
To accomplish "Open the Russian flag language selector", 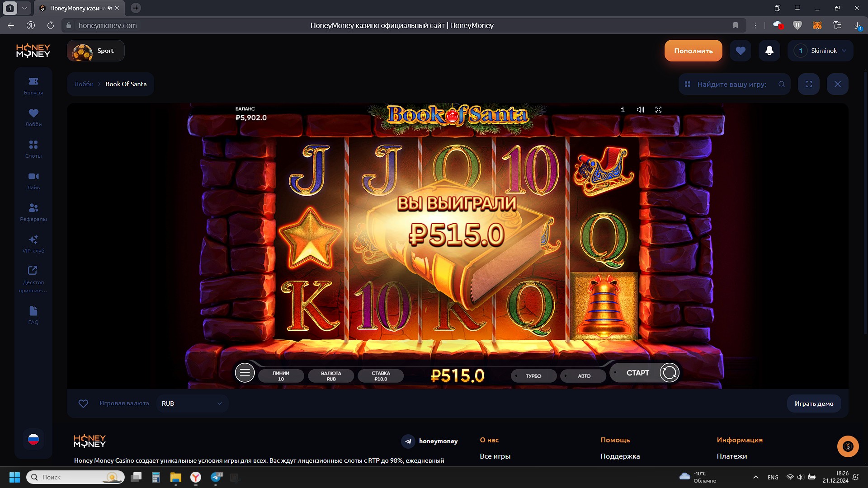I will click(x=33, y=439).
